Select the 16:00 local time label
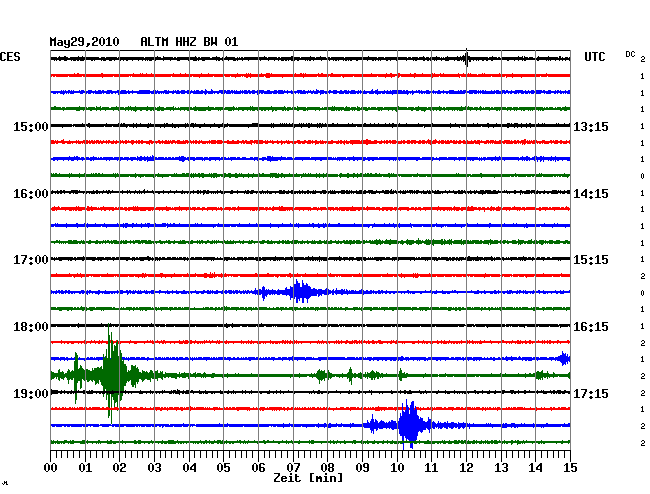 coord(31,194)
